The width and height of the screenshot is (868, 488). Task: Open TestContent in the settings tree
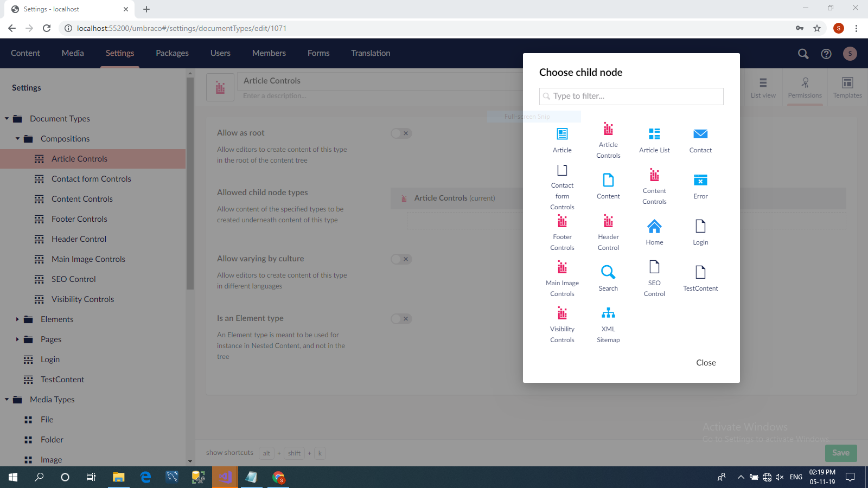tap(62, 380)
